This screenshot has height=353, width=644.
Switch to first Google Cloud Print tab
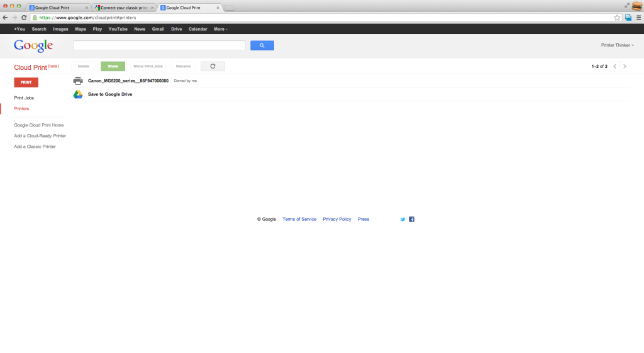(x=57, y=8)
